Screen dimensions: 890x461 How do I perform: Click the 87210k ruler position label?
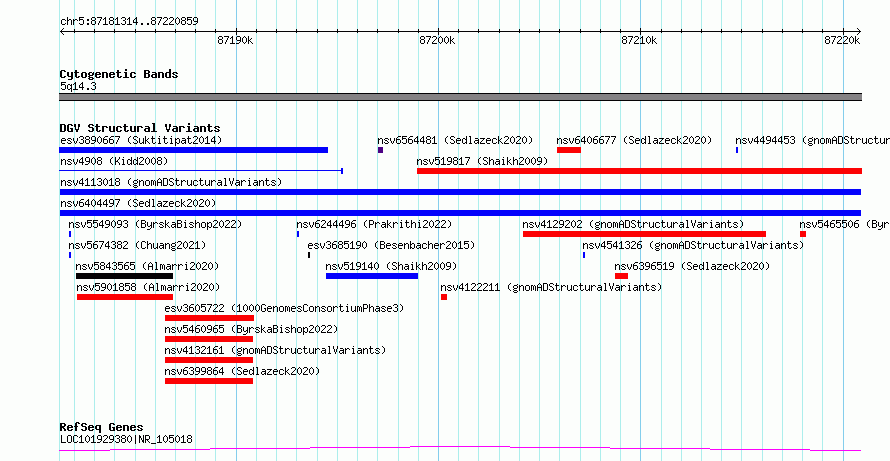pyautogui.click(x=640, y=40)
